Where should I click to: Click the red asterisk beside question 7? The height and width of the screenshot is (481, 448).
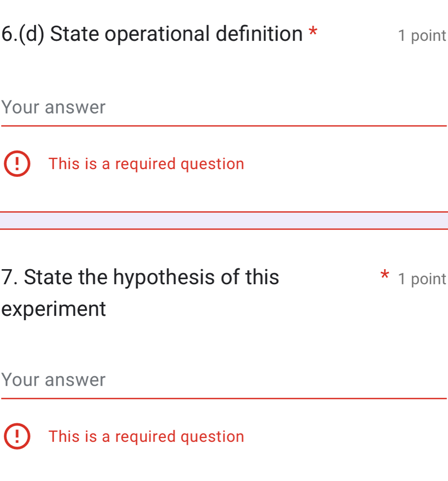(384, 275)
